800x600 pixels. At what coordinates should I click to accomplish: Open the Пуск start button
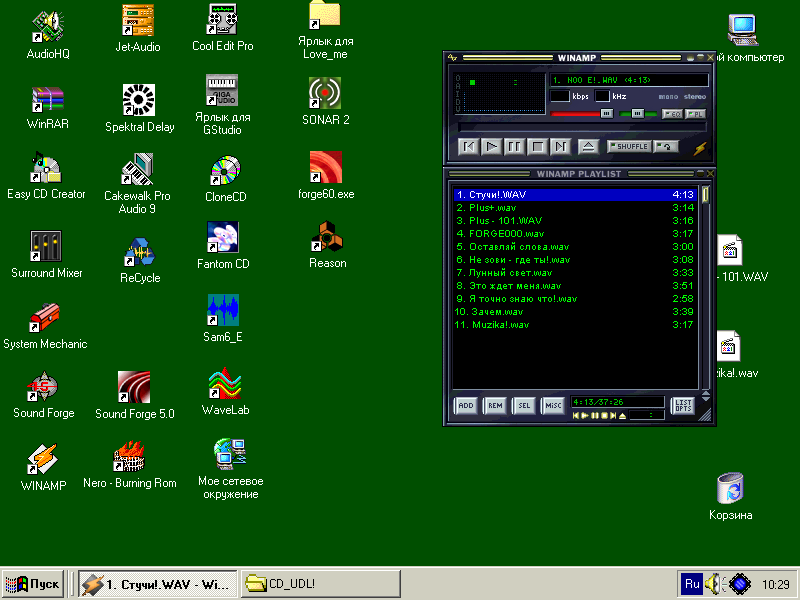33,583
